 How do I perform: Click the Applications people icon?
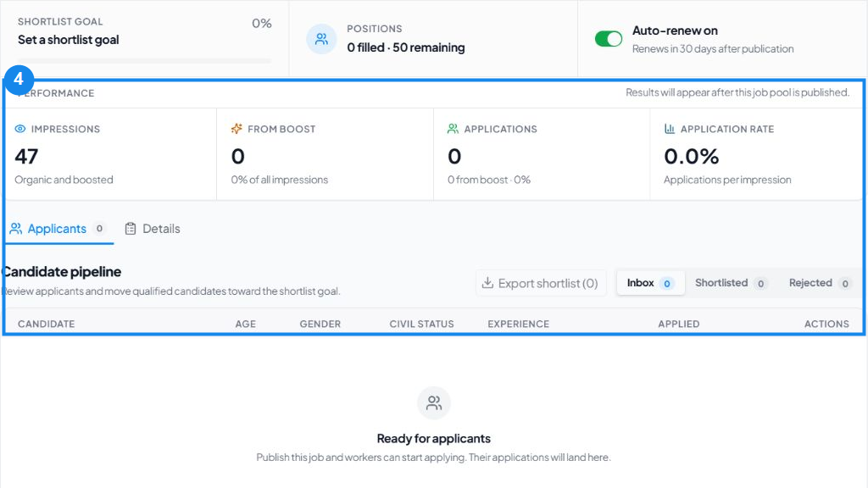(453, 129)
